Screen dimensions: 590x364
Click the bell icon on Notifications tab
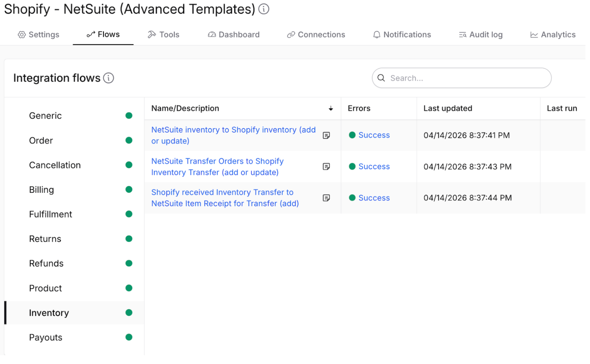tap(377, 35)
